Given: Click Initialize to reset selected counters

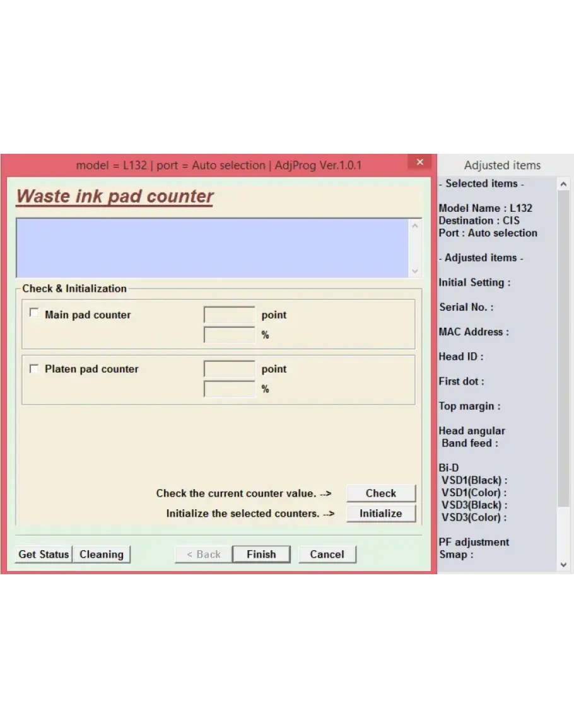Looking at the screenshot, I should [x=380, y=513].
